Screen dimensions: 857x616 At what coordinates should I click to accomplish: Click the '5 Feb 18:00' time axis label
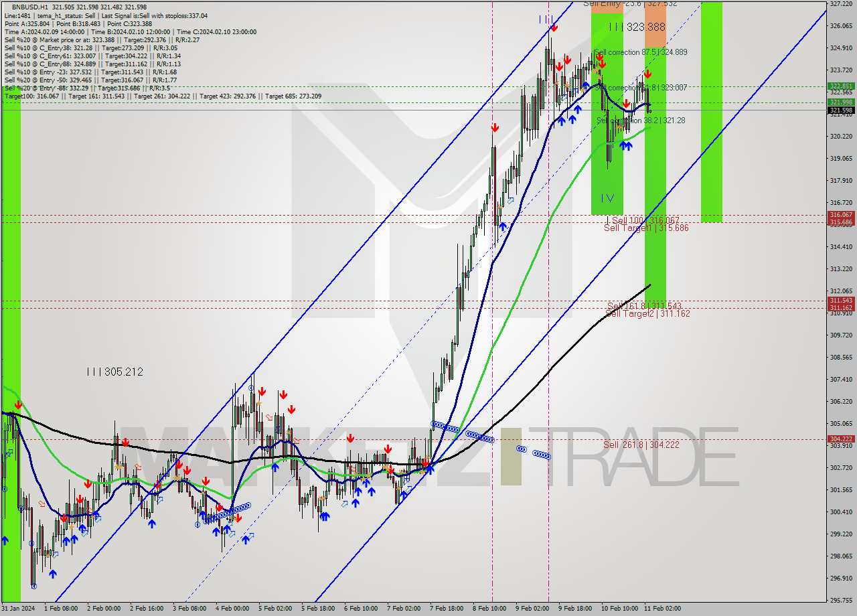click(x=318, y=609)
